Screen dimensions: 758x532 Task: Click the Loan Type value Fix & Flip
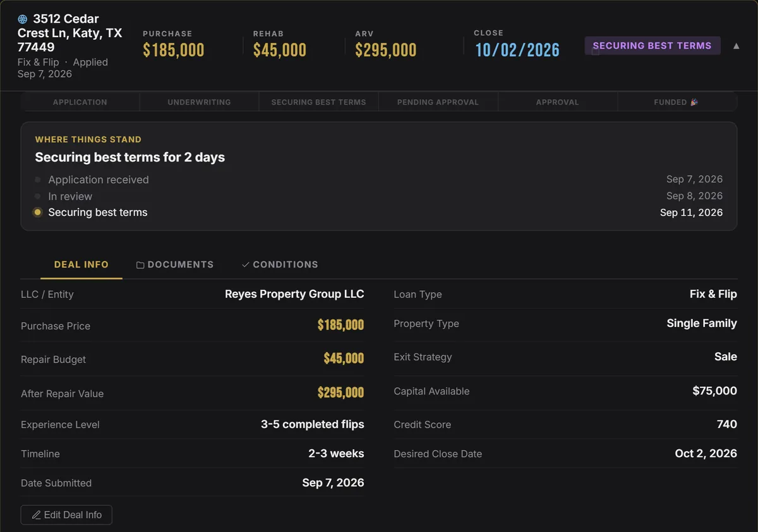pos(713,294)
